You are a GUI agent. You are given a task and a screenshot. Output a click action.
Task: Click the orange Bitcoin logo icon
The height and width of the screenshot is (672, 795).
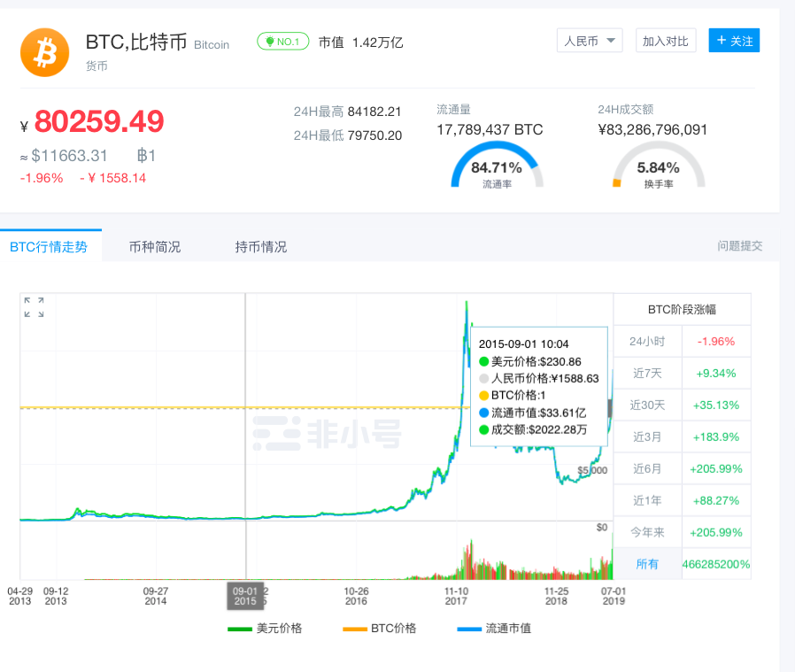coord(44,52)
